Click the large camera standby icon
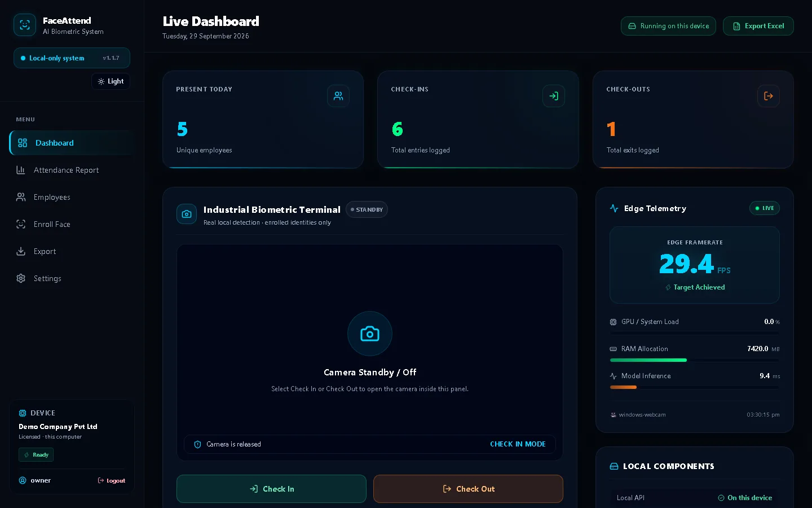 [x=370, y=334]
